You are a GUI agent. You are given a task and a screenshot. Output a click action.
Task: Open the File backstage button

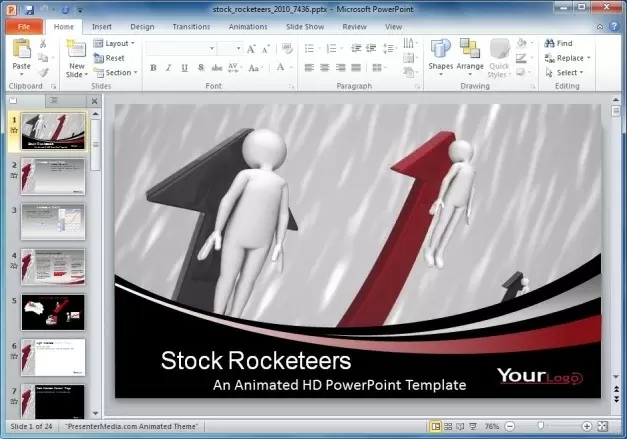tap(22, 26)
